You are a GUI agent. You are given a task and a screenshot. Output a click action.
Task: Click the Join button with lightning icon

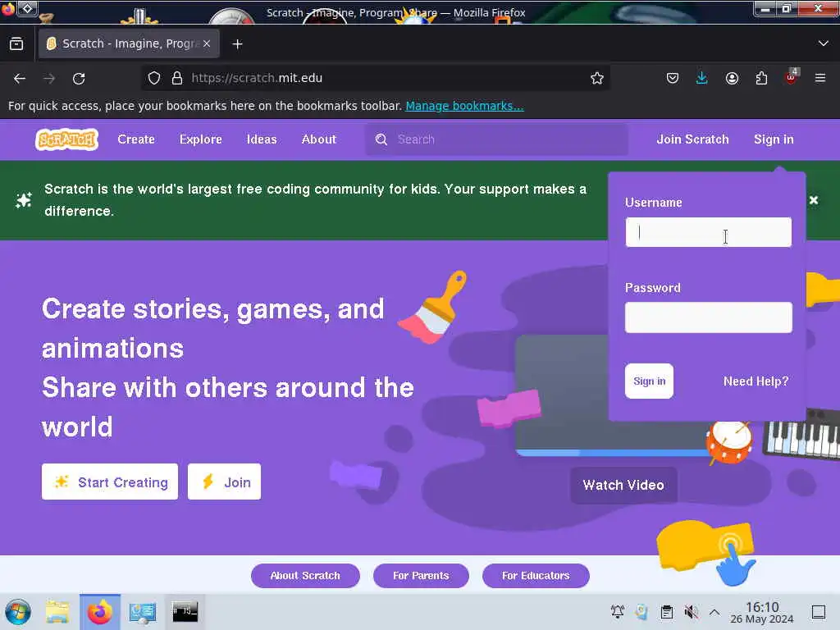pos(224,482)
